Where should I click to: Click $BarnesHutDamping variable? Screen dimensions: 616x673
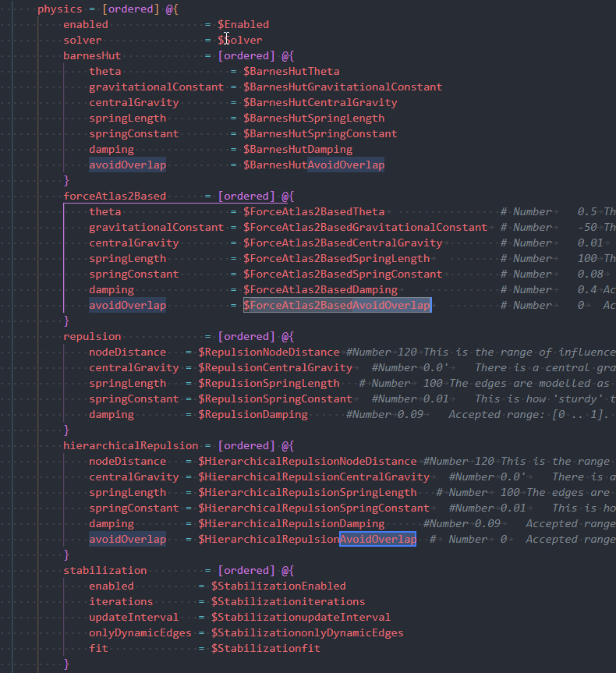[x=298, y=150]
